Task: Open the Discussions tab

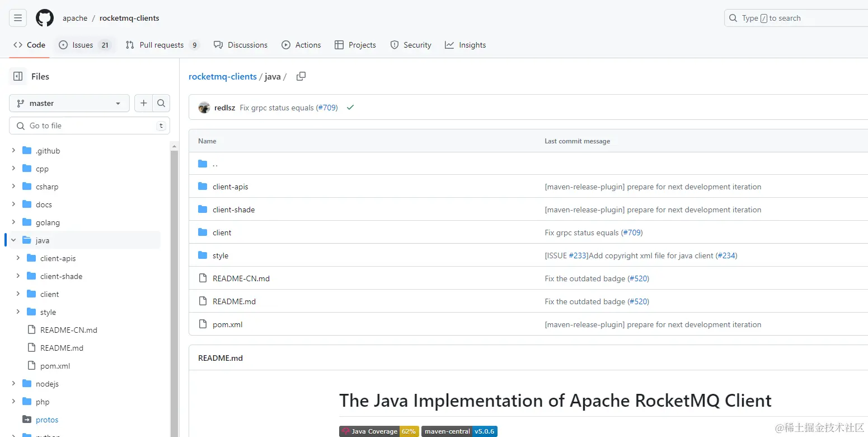Action: click(241, 45)
